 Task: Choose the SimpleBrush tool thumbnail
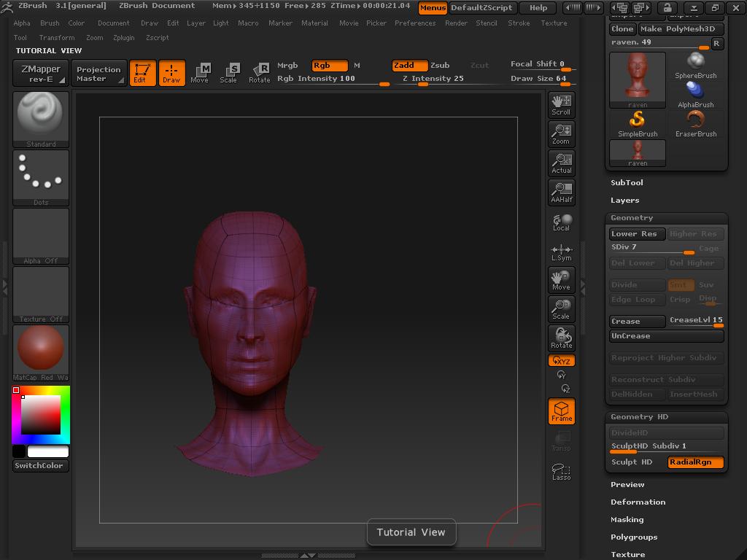[x=638, y=123]
